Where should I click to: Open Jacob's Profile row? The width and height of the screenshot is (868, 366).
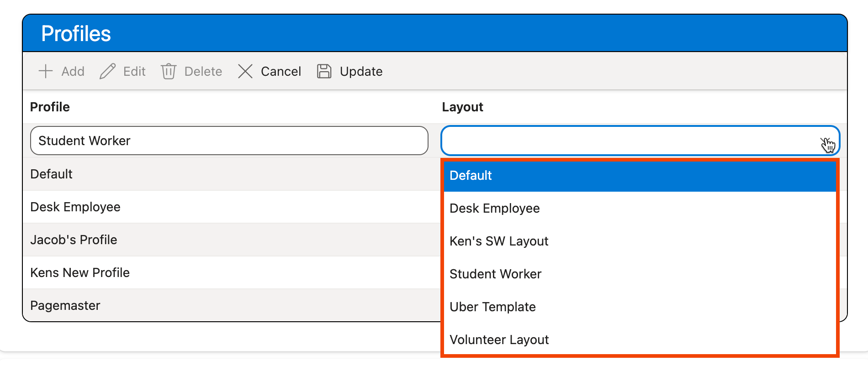(x=74, y=240)
